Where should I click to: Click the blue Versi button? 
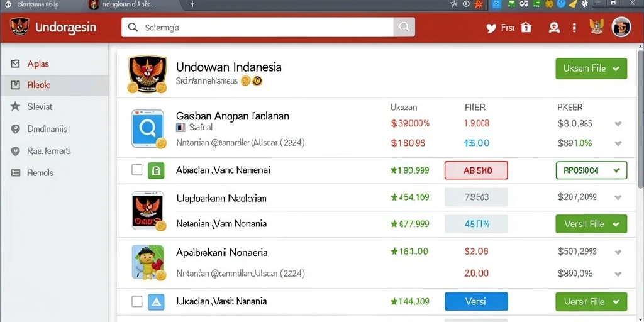click(476, 301)
